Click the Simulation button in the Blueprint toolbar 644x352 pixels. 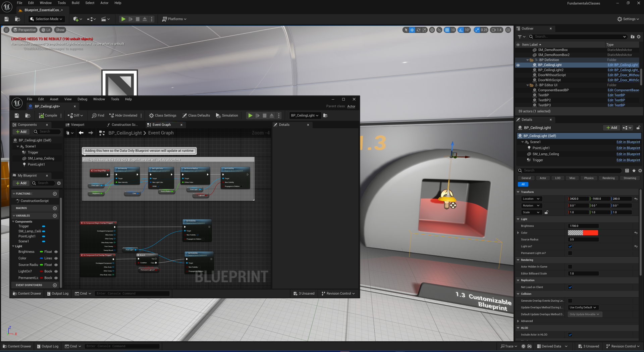pyautogui.click(x=227, y=115)
